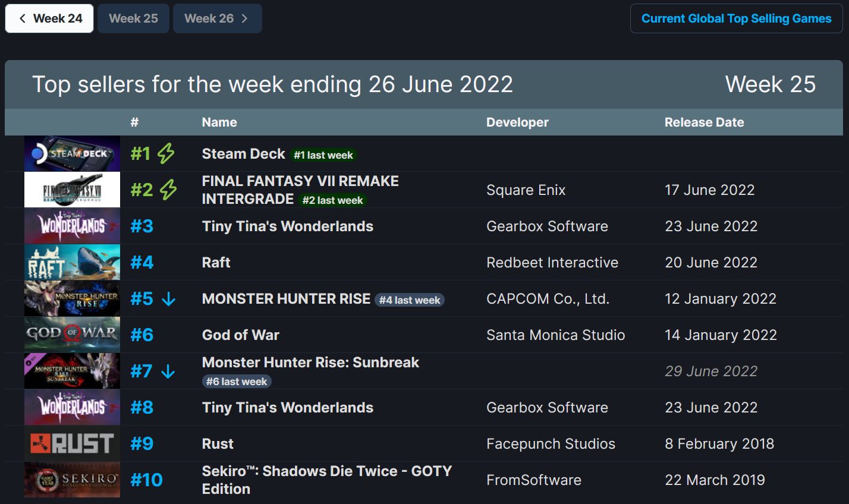The height and width of the screenshot is (504, 849).
Task: Click the green lightning icon beside #1
Action: point(166,153)
